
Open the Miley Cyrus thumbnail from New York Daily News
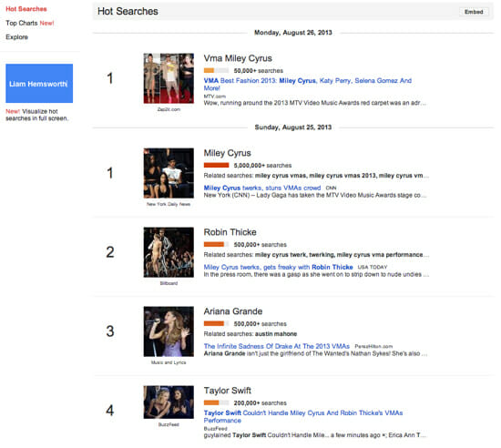click(169, 173)
